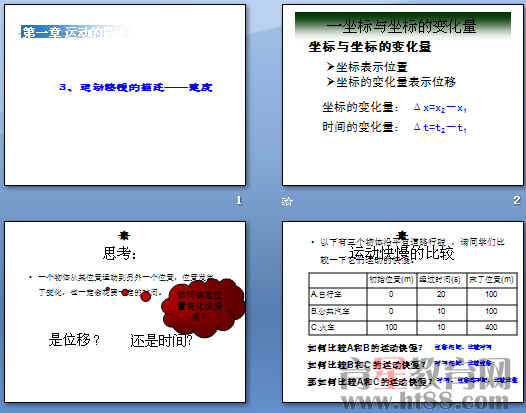This screenshot has height=413, width=526.
Task: Select slide 4 thumbnail with the comparison table
Action: (x=403, y=312)
